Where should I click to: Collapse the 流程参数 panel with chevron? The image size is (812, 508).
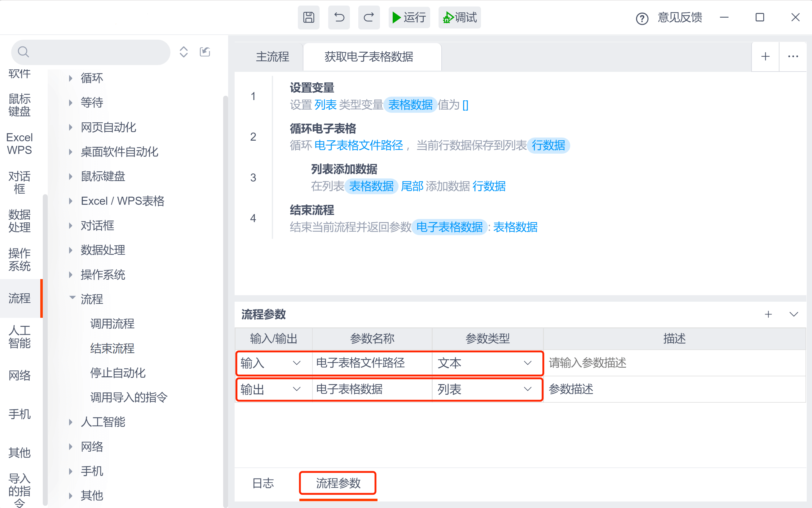point(793,314)
